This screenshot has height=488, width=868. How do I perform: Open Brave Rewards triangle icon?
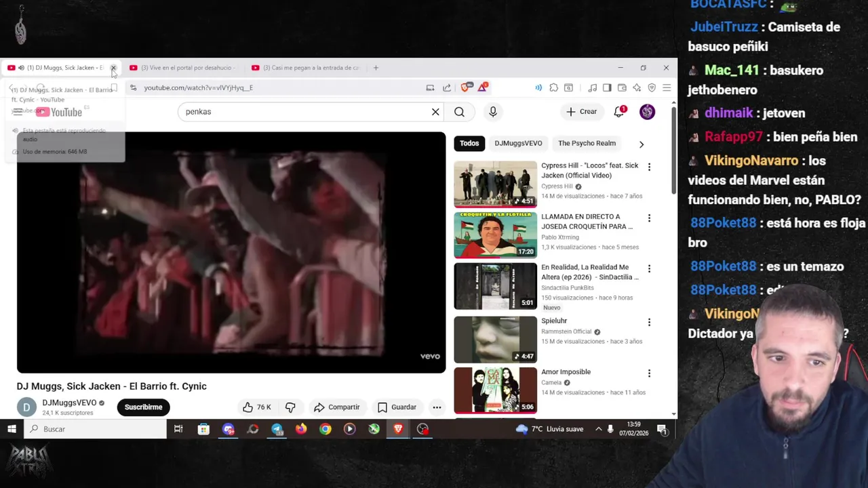[x=482, y=87]
